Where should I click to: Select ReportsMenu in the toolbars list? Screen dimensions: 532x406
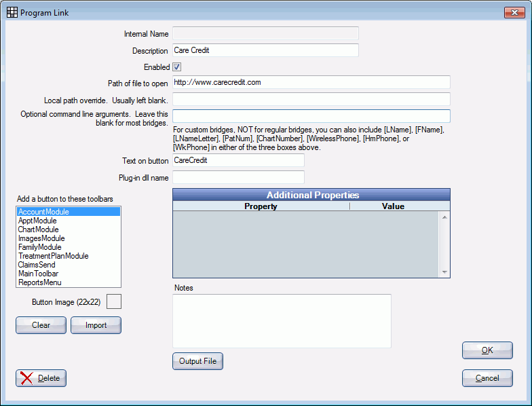(x=69, y=282)
